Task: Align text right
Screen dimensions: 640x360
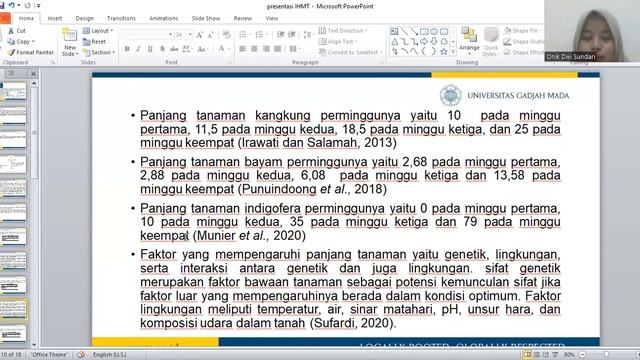Action: [x=266, y=49]
